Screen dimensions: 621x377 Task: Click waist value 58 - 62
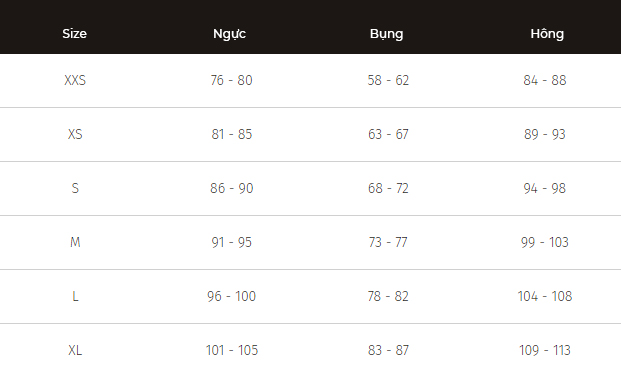[x=388, y=80]
